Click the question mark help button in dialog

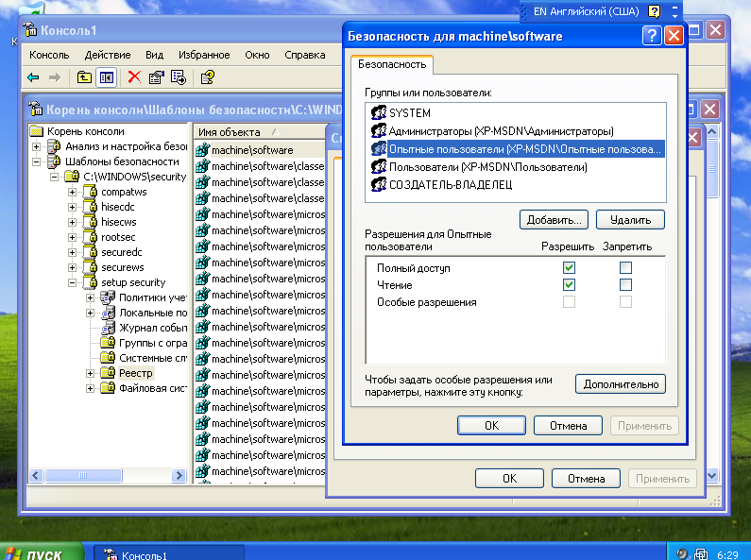coord(652,36)
